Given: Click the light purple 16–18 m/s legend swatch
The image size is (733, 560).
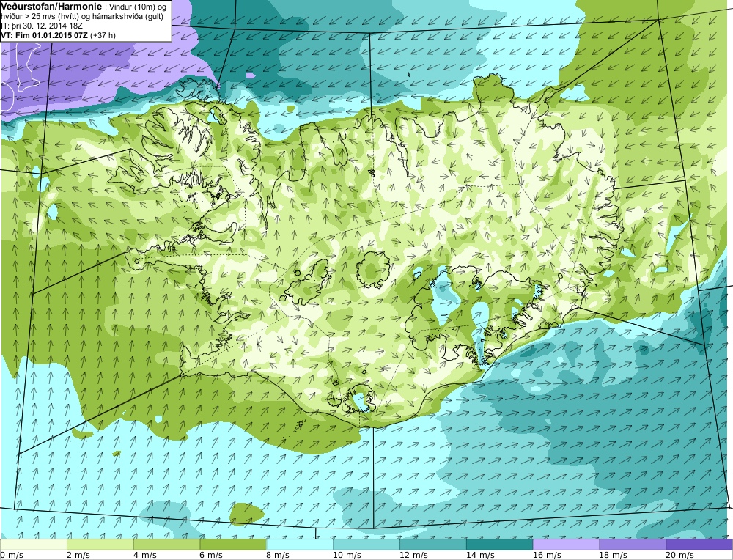Looking at the screenshot, I should point(566,545).
